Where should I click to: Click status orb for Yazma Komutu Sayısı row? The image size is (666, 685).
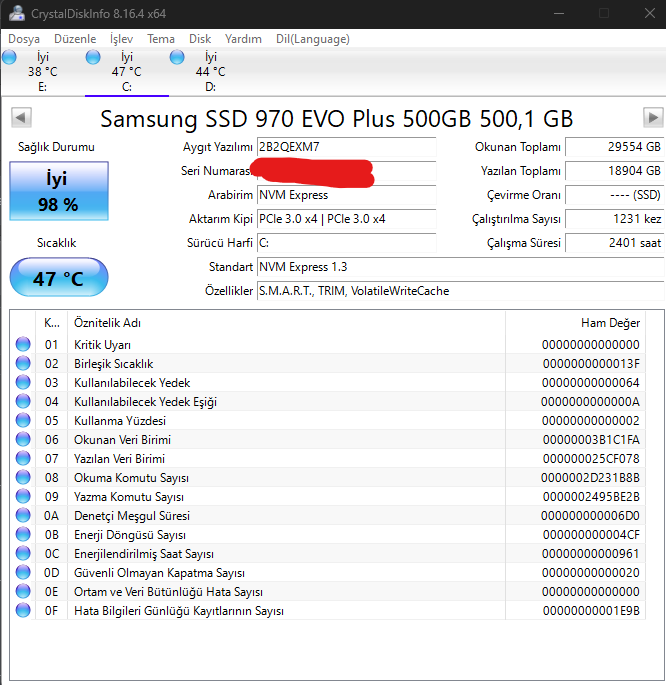pyautogui.click(x=23, y=496)
